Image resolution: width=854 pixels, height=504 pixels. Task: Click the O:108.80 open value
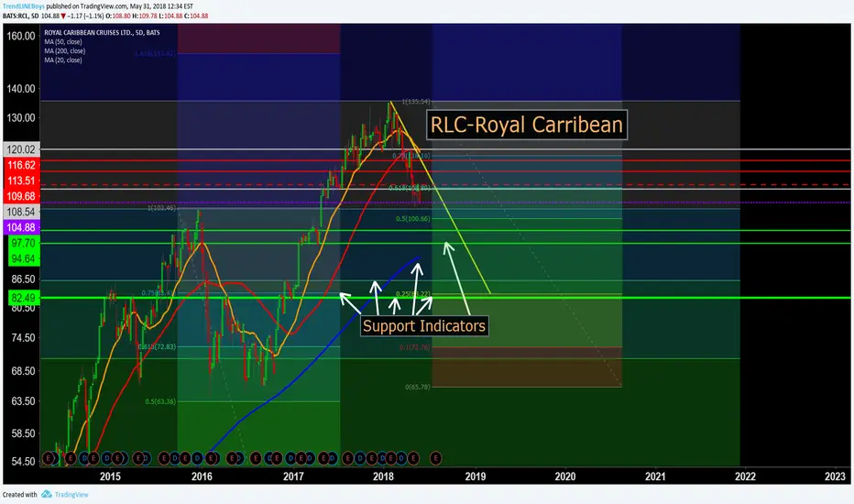118,16
